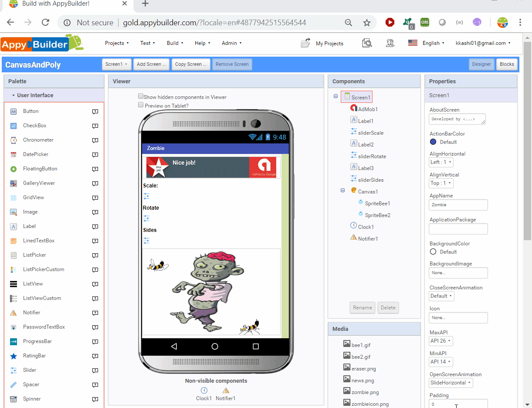Viewport: 532px width, 408px height.
Task: Toggle the Preview on Tablet checkbox
Action: point(141,105)
